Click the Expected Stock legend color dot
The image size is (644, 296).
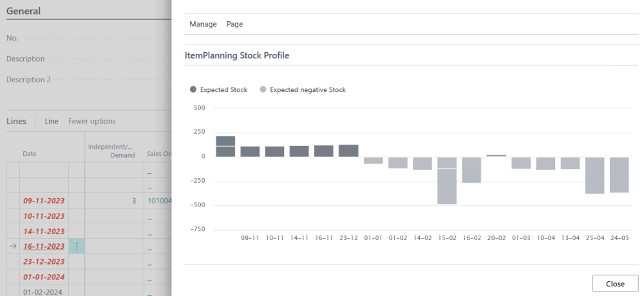pos(193,90)
